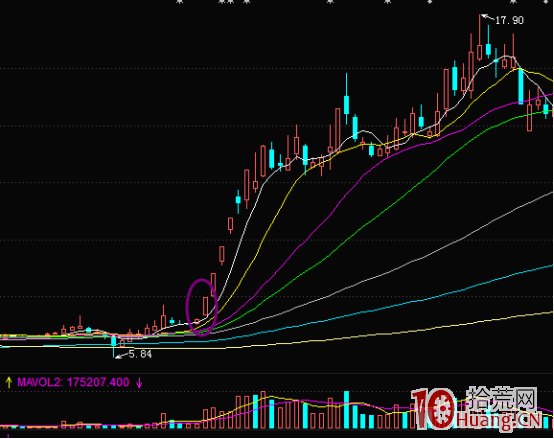Click the 拾荒网 watermark text
554x439 pixels.
click(x=502, y=399)
